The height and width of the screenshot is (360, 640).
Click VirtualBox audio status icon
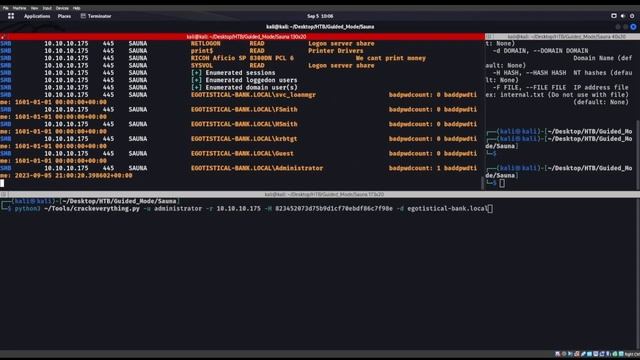point(570,354)
